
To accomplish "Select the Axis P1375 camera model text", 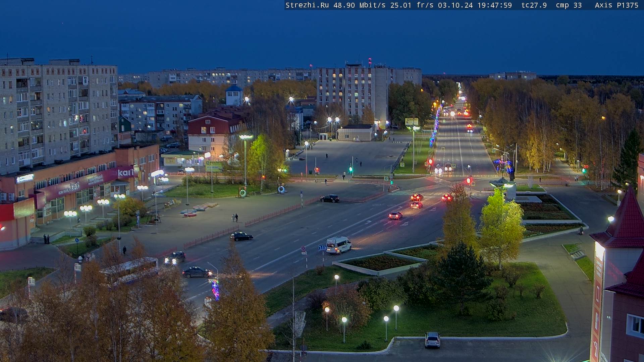I will tap(616, 5).
